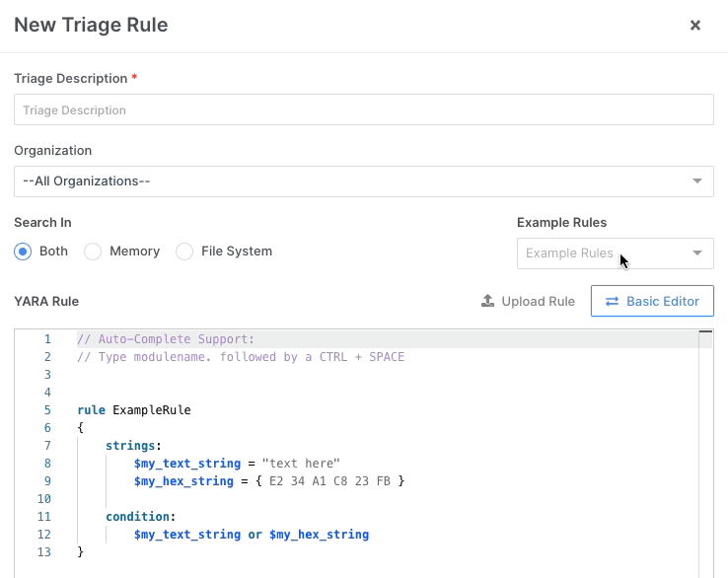Switch to Basic Editor text label
This screenshot has width=728, height=578.
click(x=664, y=301)
